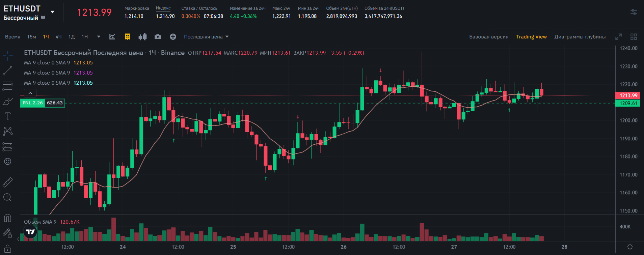The height and width of the screenshot is (255, 644).
Task: Click the ETHUSDT pair name
Action: pos(22,8)
